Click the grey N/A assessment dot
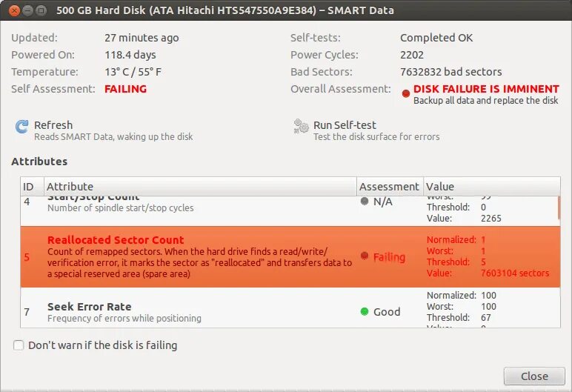This screenshot has height=392, width=572. click(364, 201)
